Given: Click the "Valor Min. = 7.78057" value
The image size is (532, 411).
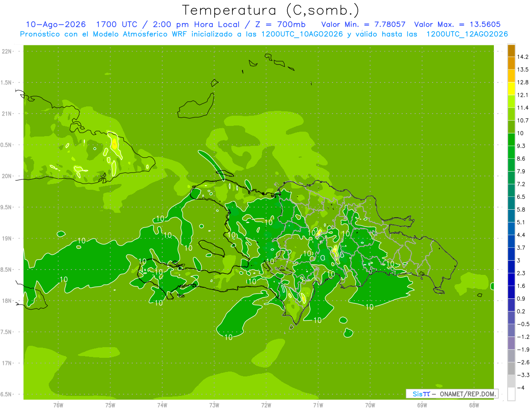Looking at the screenshot, I should 363,24.
